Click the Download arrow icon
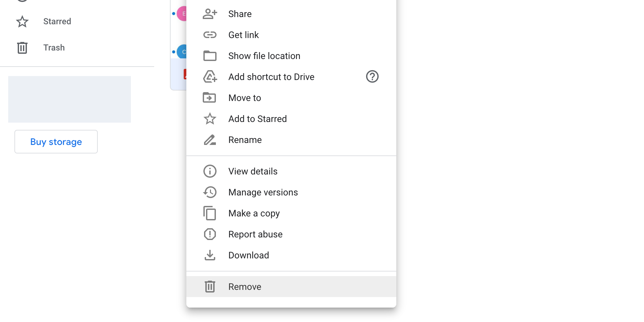The height and width of the screenshot is (322, 644). [x=210, y=255]
